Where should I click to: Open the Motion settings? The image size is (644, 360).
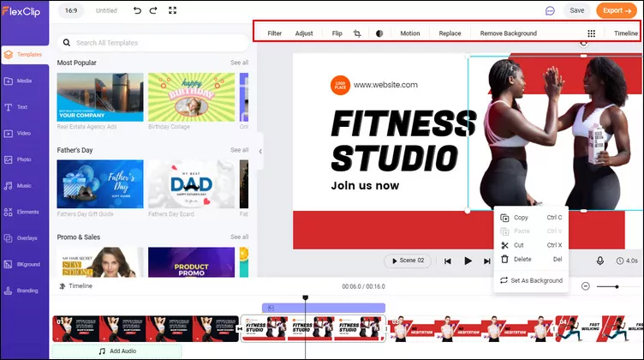pos(410,33)
